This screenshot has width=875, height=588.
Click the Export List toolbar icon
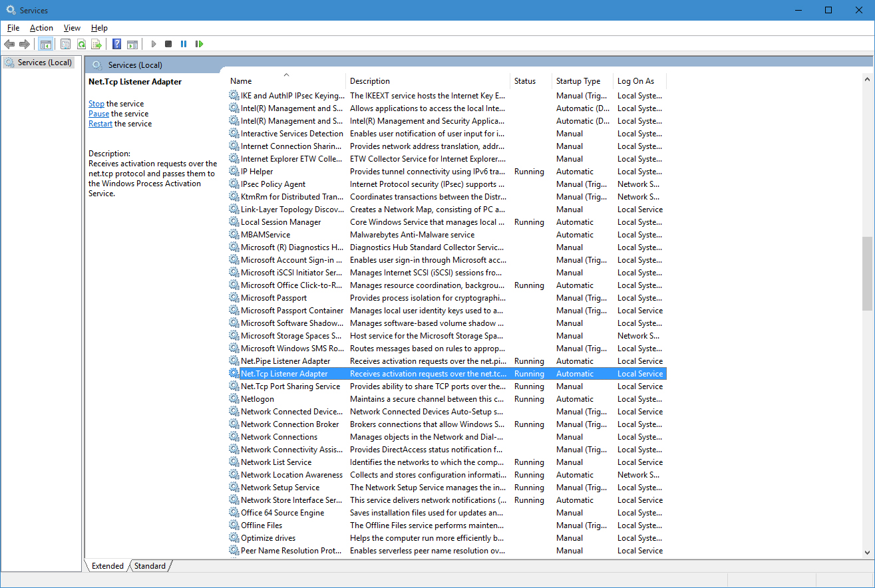[96, 44]
